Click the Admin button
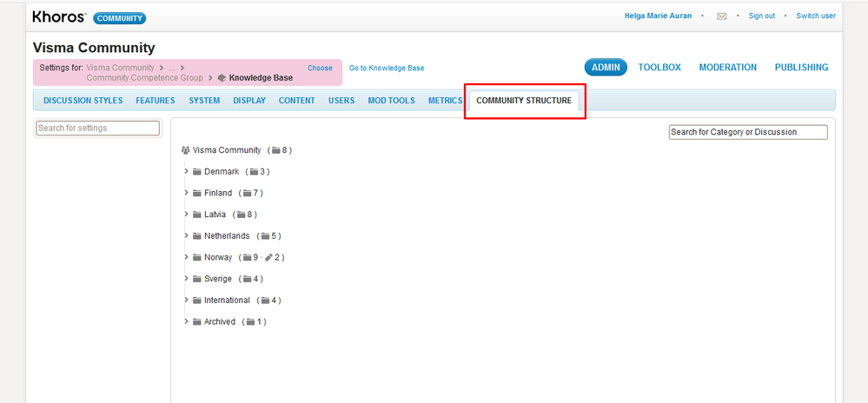Image resolution: width=868 pixels, height=403 pixels. tap(606, 68)
